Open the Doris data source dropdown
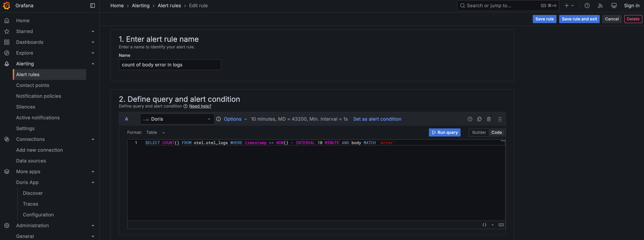Screen dimensions: 644x240 point(177,119)
